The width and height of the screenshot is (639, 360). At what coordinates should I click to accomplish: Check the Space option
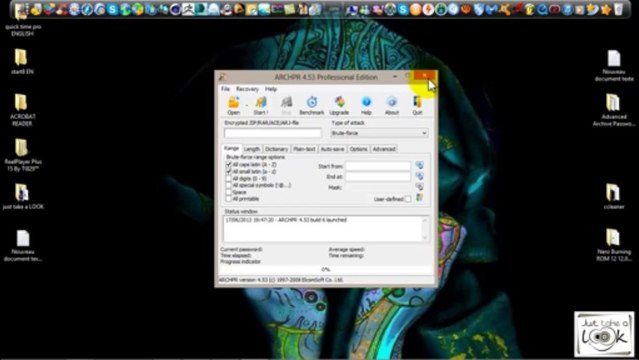[x=229, y=192]
